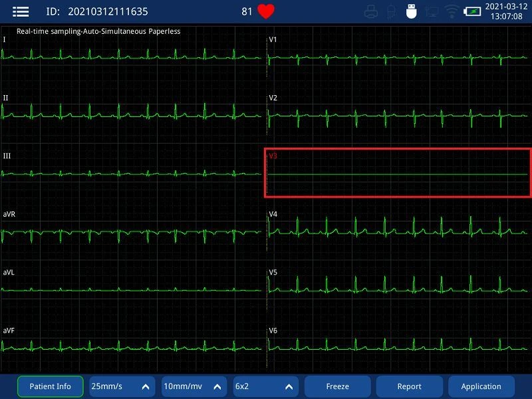Select the lead I label
Screen dimensions: 532x399
5,39
